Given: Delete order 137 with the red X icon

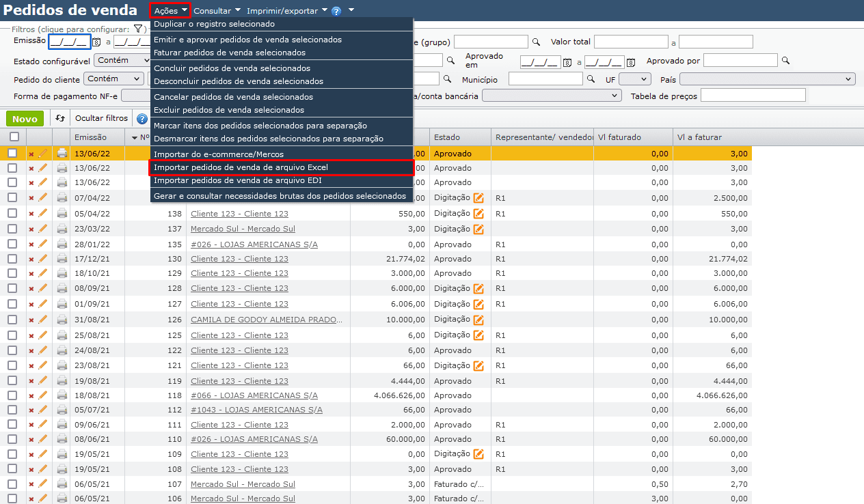Looking at the screenshot, I should coord(31,229).
